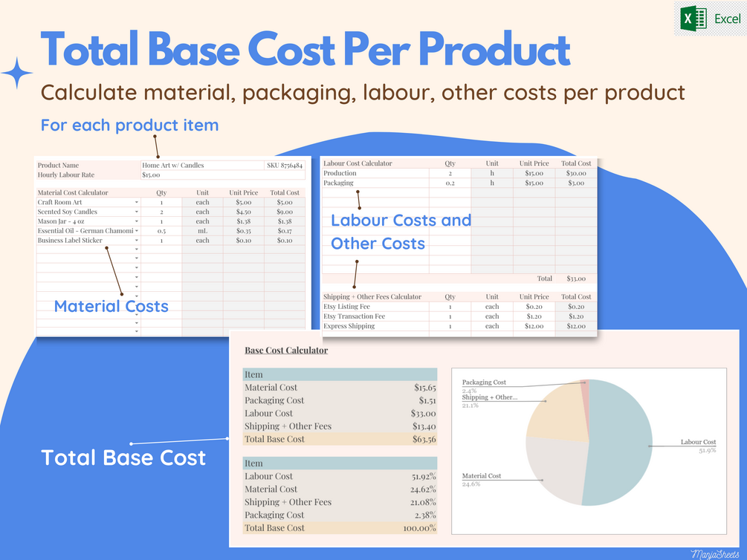Select the Etsy Listing Fee row label
Image resolution: width=747 pixels, height=560 pixels.
(346, 307)
